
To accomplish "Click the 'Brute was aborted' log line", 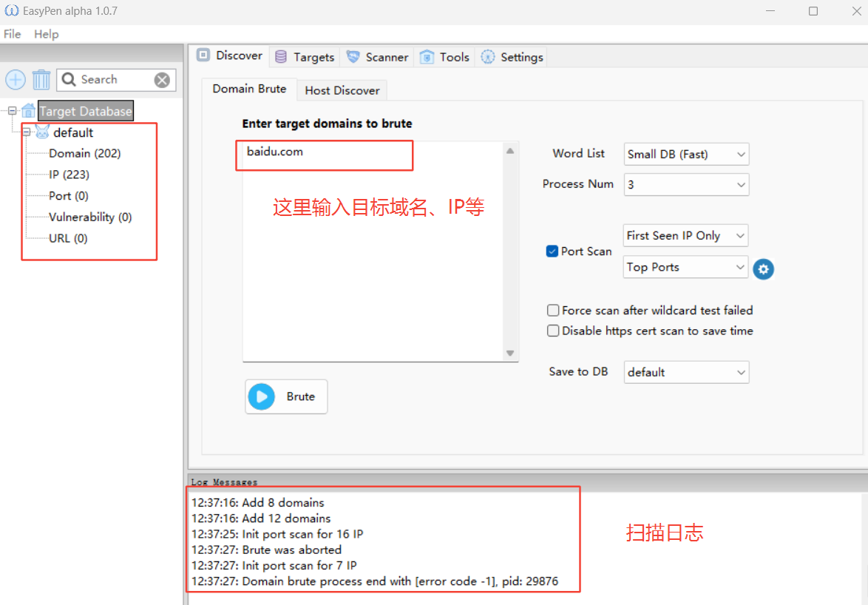I will [266, 550].
